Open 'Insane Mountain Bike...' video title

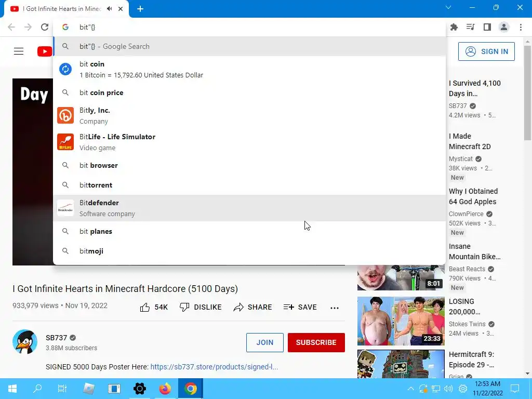475,251
